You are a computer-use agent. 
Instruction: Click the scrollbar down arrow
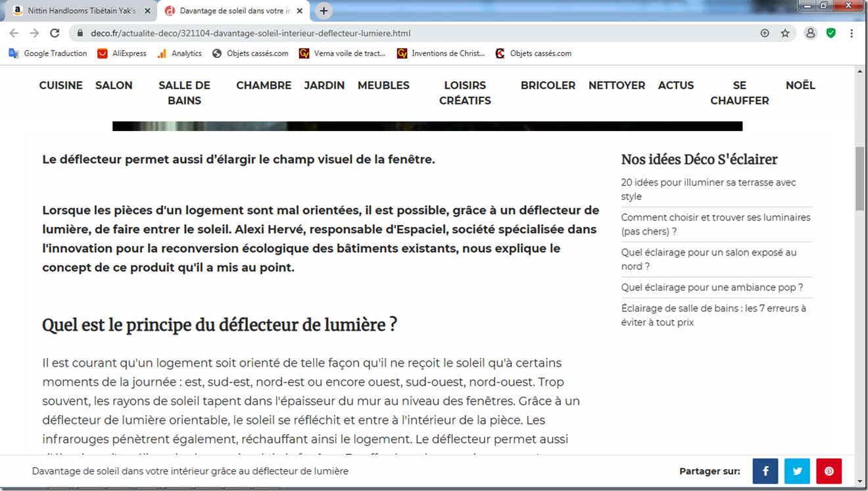pyautogui.click(x=859, y=481)
